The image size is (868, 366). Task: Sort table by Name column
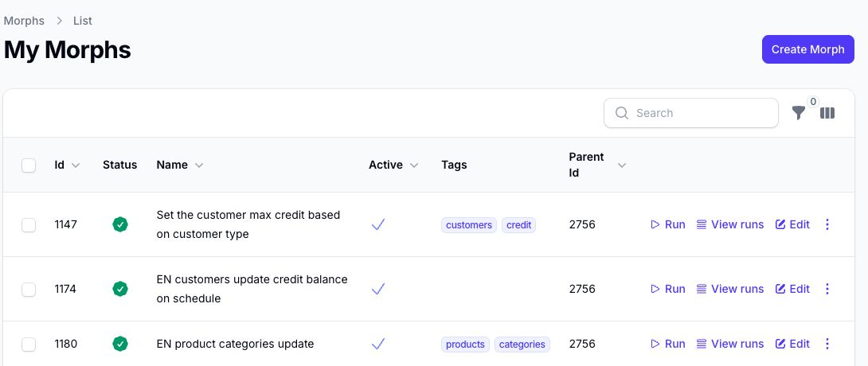pos(180,165)
